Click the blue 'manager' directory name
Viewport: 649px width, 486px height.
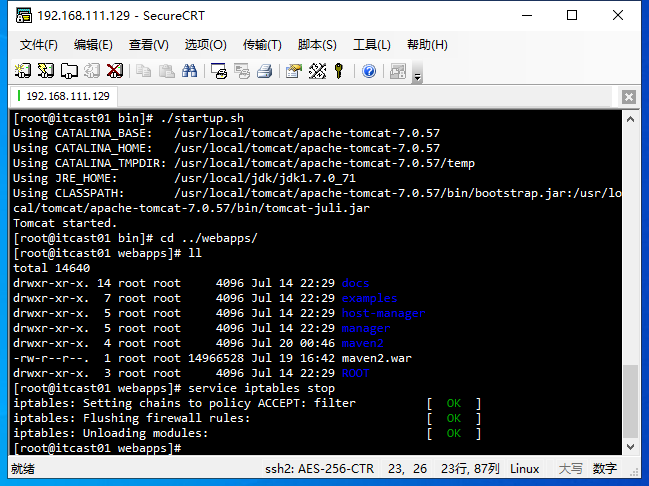point(366,328)
